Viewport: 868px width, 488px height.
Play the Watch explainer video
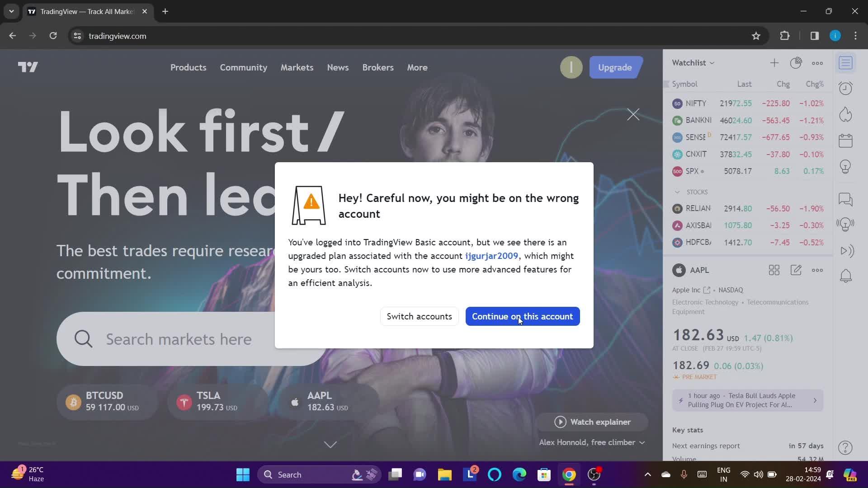point(592,422)
